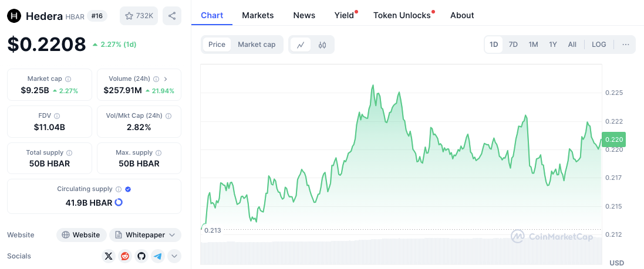Show Vol/Mkt Cap (24h) info icon
Viewport: 644px width, 269px height.
(168, 116)
